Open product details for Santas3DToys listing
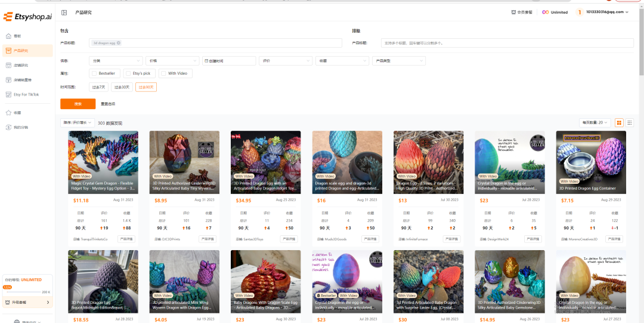 289,239
